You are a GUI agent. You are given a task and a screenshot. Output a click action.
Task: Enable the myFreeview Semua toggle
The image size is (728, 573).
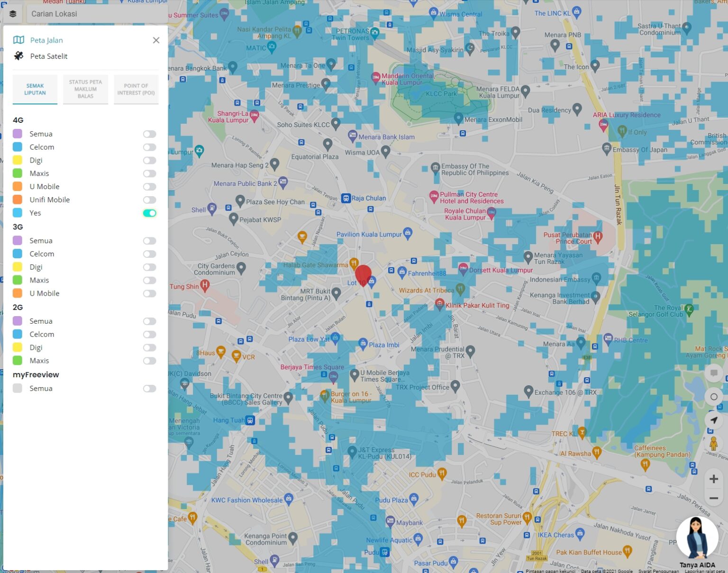click(x=149, y=388)
